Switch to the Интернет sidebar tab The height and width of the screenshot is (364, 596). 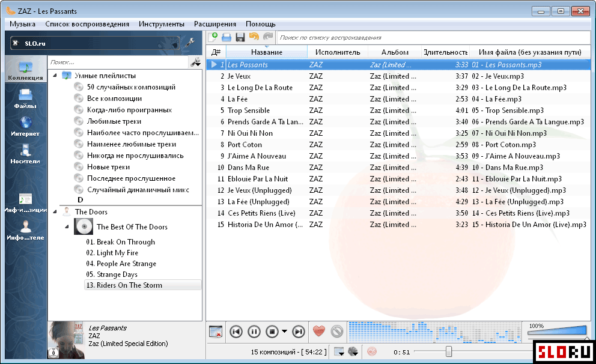click(x=25, y=126)
